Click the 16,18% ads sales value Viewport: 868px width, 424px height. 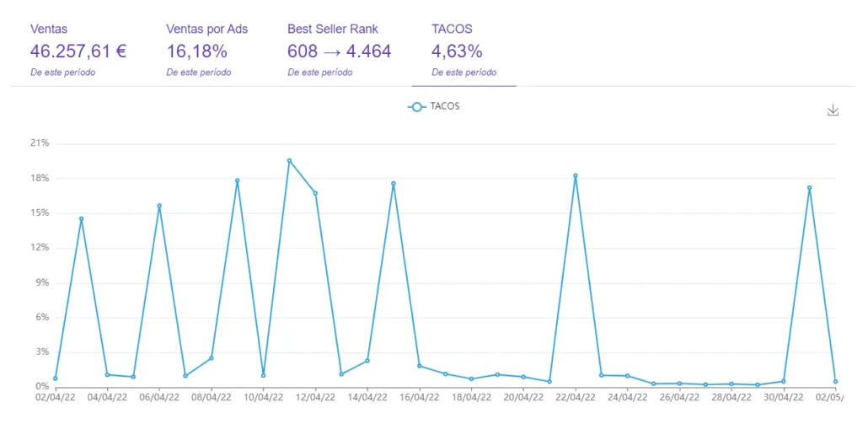click(197, 51)
